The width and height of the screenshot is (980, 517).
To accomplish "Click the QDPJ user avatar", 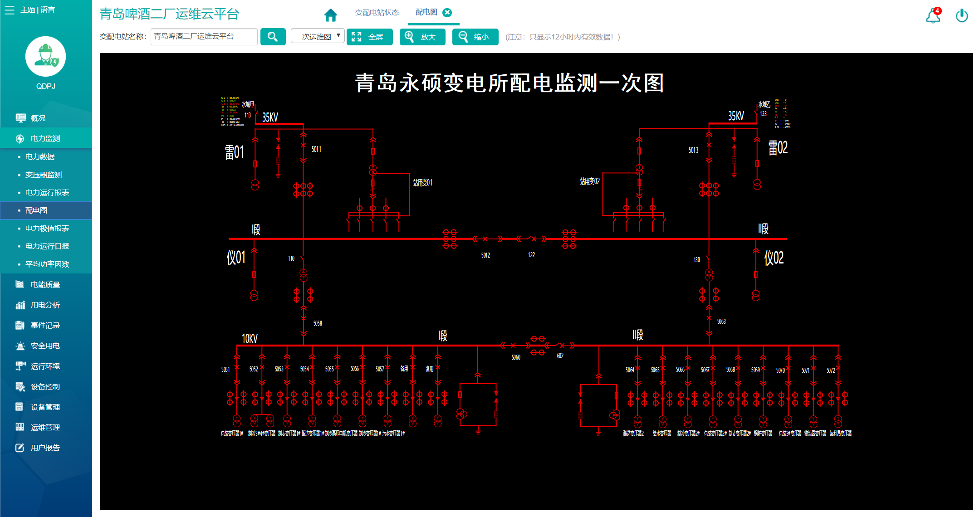I will (x=46, y=57).
